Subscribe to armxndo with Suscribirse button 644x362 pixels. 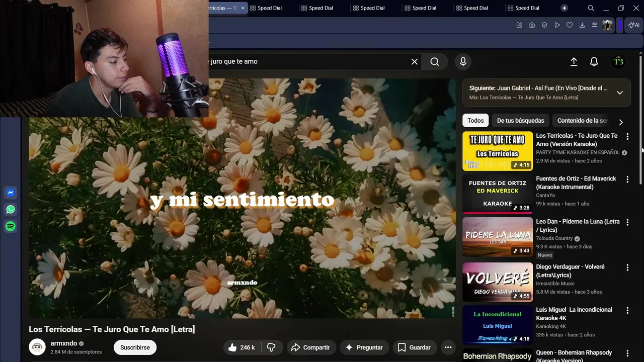tap(135, 347)
